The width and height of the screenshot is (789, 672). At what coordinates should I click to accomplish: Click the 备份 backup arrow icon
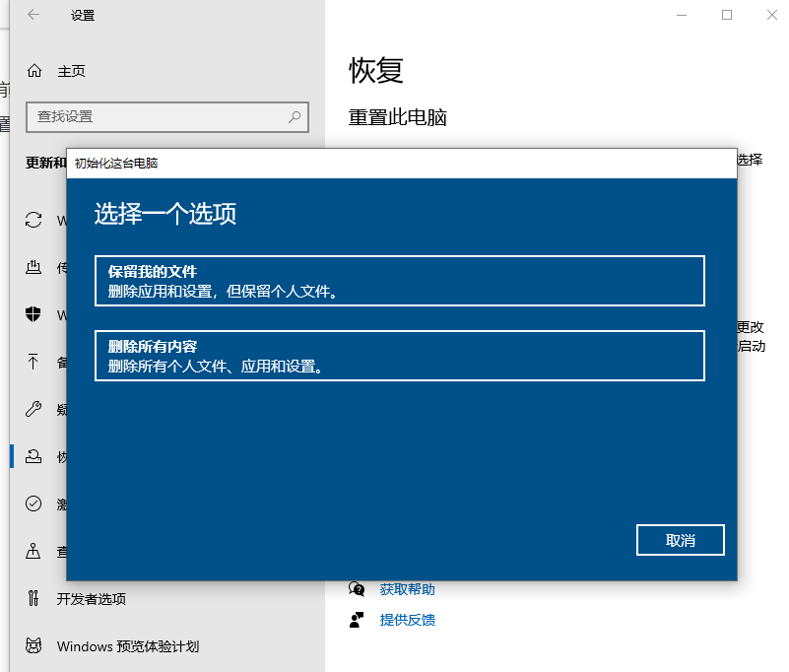click(33, 362)
